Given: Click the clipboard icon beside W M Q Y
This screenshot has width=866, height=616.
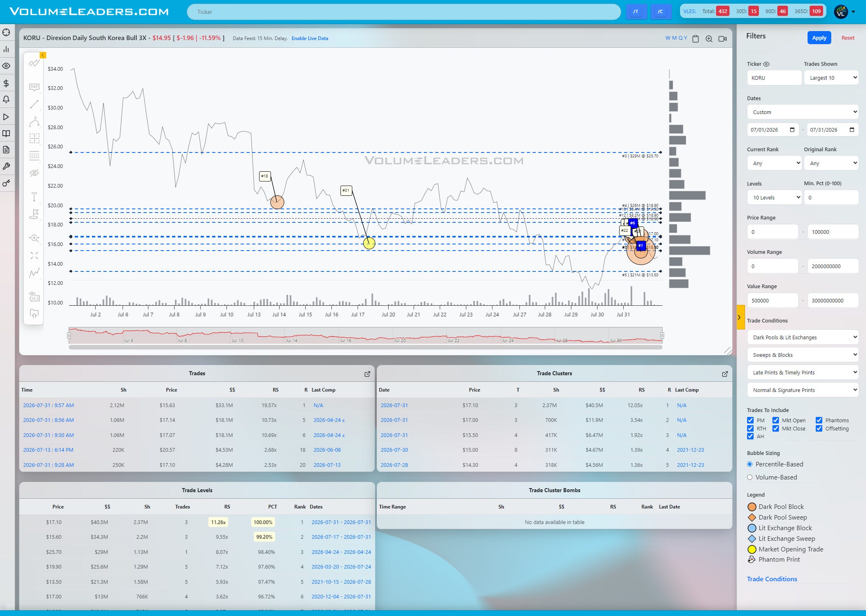Looking at the screenshot, I should (x=696, y=39).
